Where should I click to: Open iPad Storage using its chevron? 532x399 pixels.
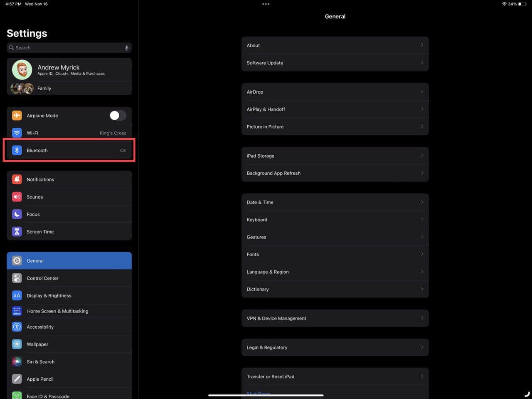pyautogui.click(x=422, y=156)
